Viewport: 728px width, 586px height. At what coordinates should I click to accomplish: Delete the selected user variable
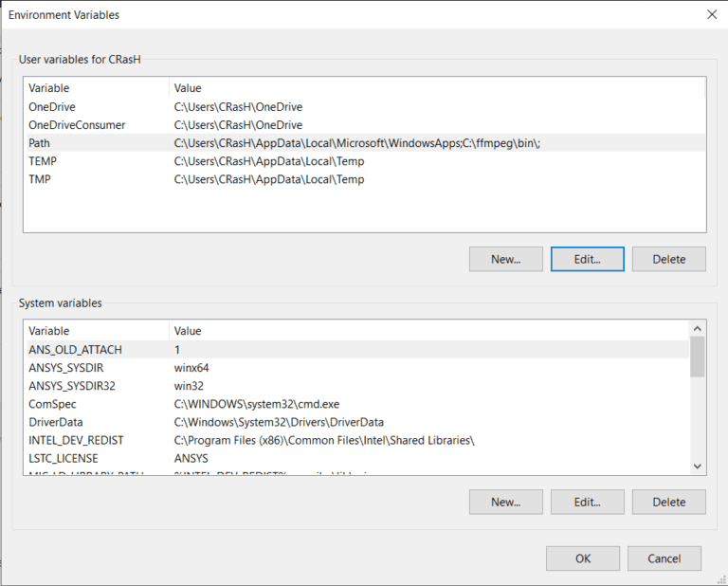(668, 259)
